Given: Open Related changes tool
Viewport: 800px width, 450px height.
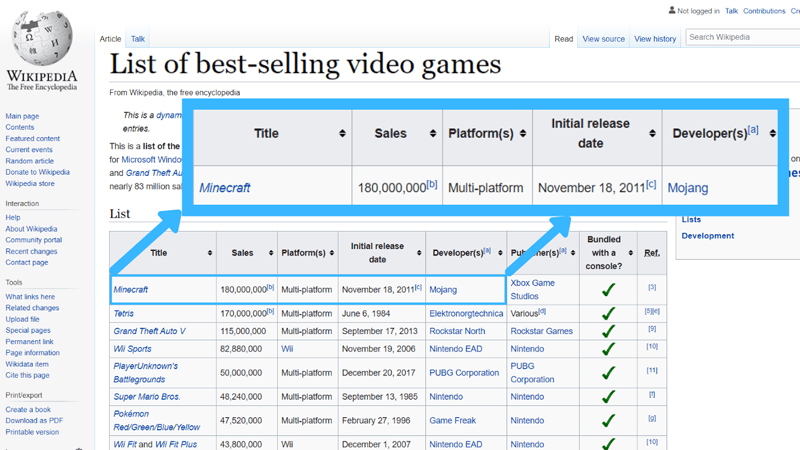Looking at the screenshot, I should click(x=32, y=308).
